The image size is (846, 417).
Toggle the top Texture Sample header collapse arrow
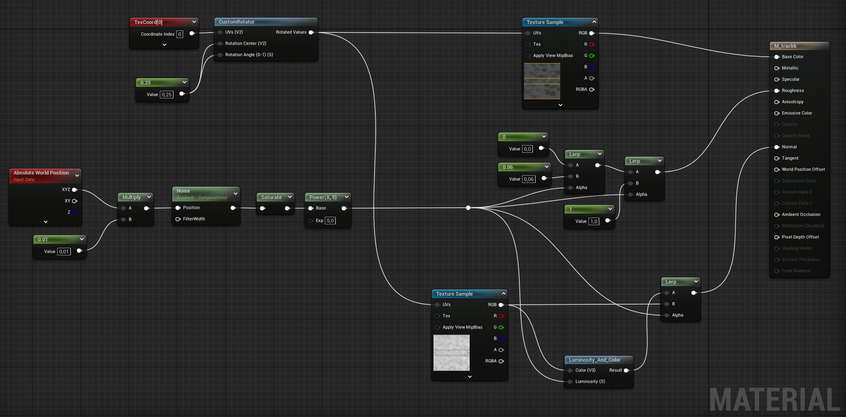(593, 22)
